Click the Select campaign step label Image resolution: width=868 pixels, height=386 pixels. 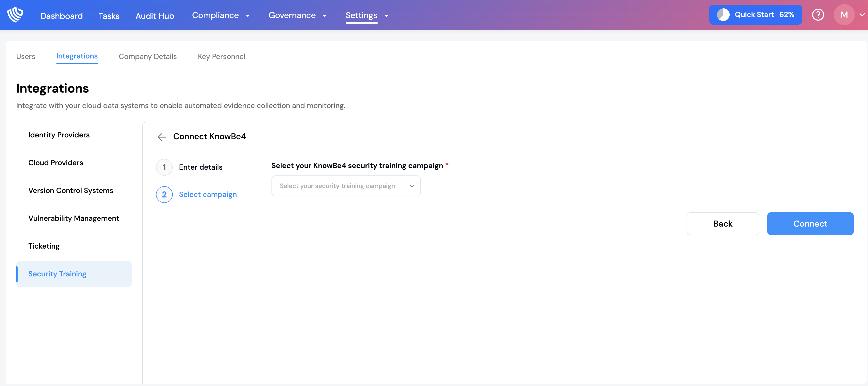click(208, 195)
